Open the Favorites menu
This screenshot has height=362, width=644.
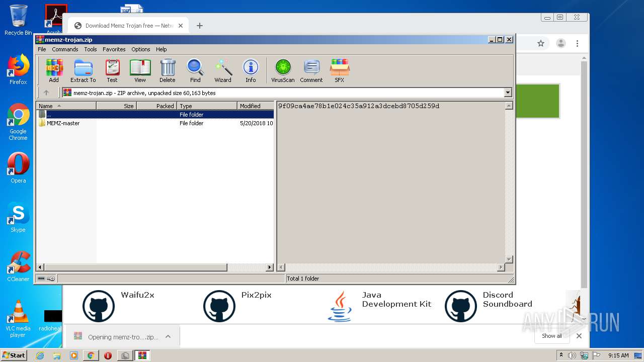click(114, 49)
